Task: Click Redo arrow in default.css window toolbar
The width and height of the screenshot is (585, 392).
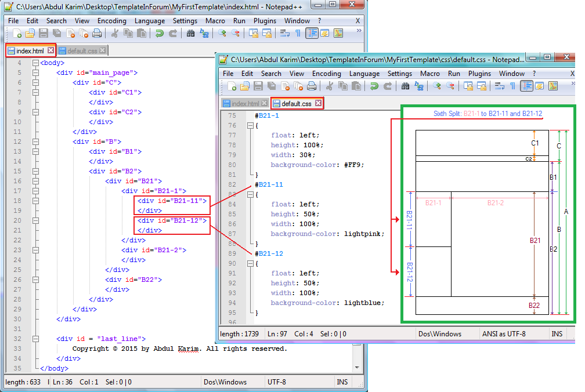Action: (387, 86)
